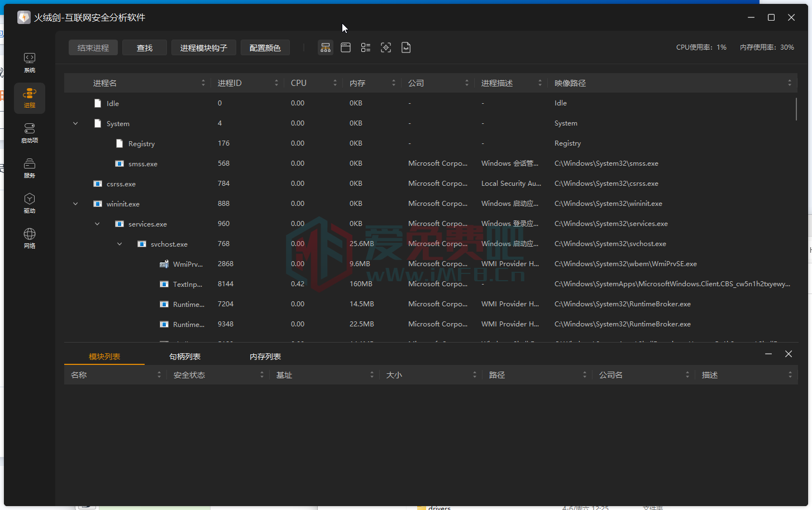812x510 pixels.
Task: Open the 系统 section in the sidebar
Action: pos(30,62)
